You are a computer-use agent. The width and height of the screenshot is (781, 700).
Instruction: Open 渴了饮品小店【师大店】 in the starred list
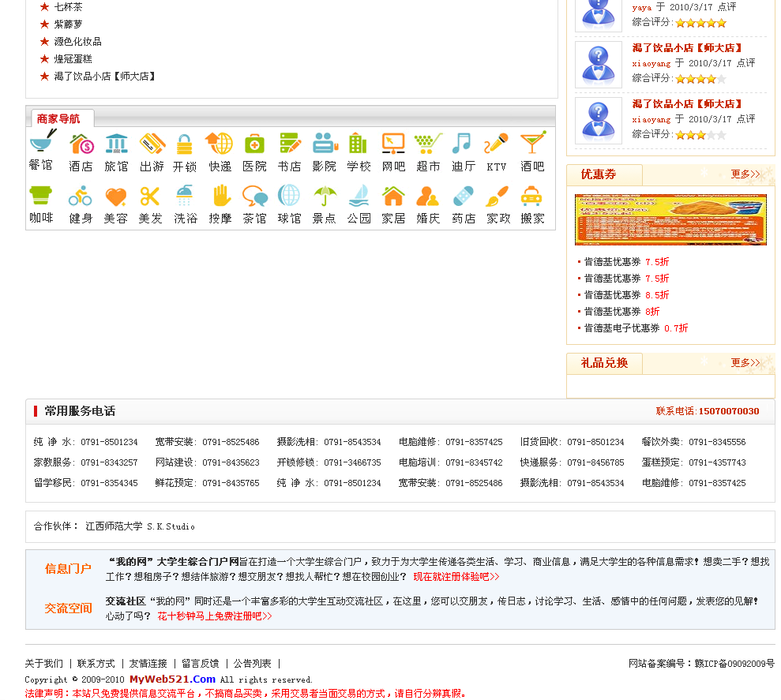tap(104, 77)
